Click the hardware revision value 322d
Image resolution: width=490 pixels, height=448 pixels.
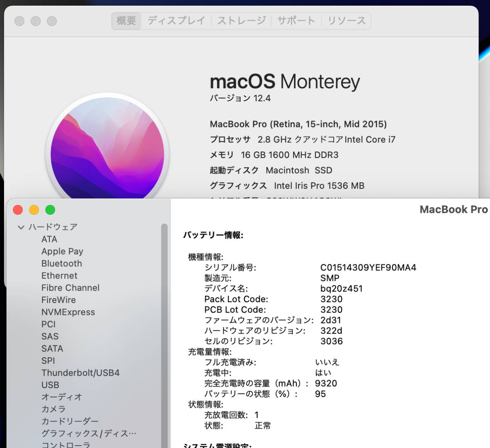point(331,331)
